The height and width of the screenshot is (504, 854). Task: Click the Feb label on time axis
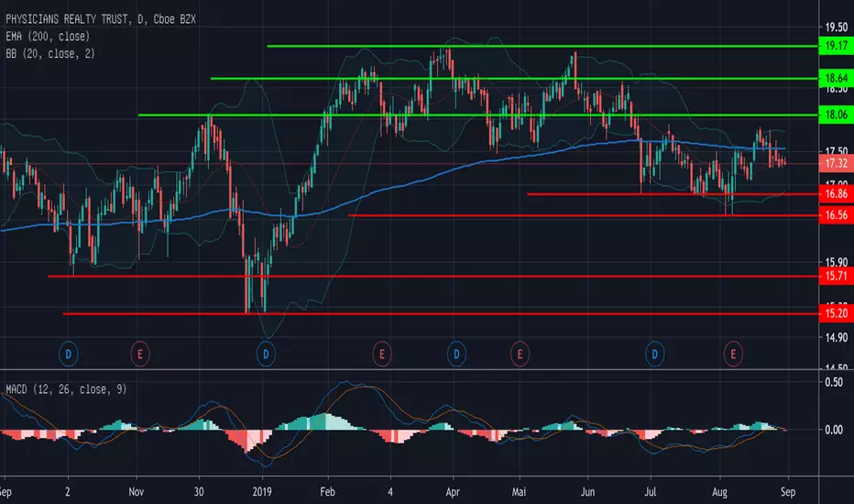tap(327, 492)
